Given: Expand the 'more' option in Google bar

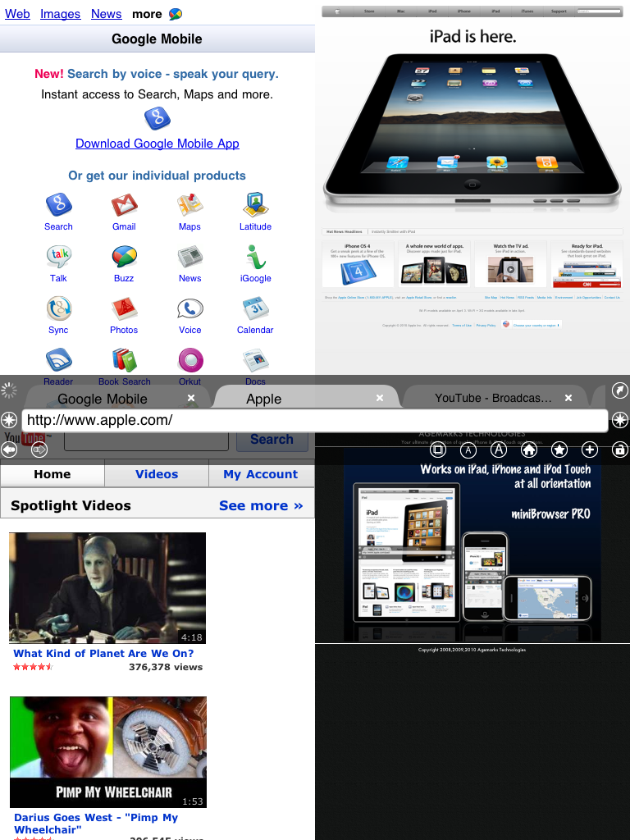Looking at the screenshot, I should (x=148, y=14).
